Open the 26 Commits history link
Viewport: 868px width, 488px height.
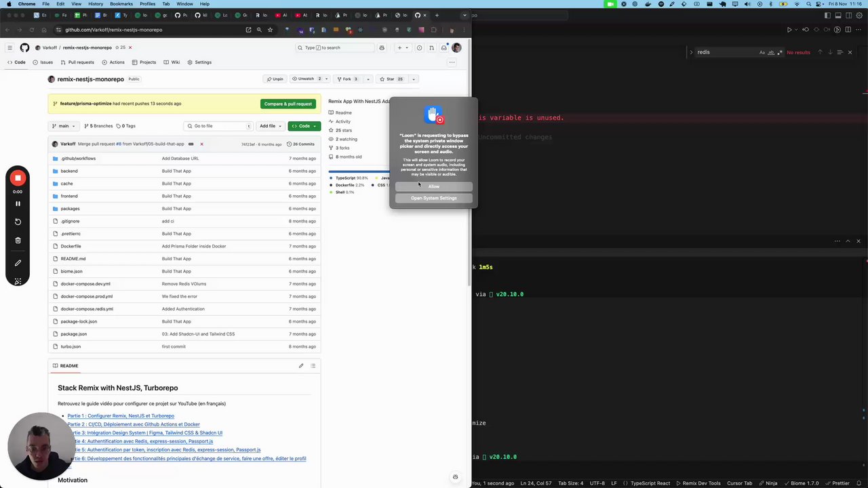(300, 144)
